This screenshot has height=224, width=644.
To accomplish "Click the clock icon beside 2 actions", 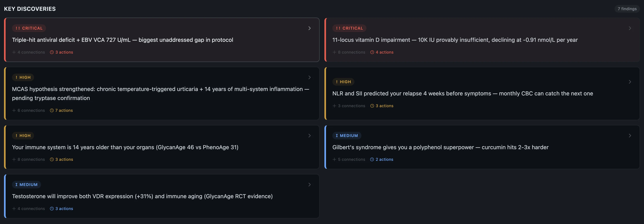I will pos(372,160).
